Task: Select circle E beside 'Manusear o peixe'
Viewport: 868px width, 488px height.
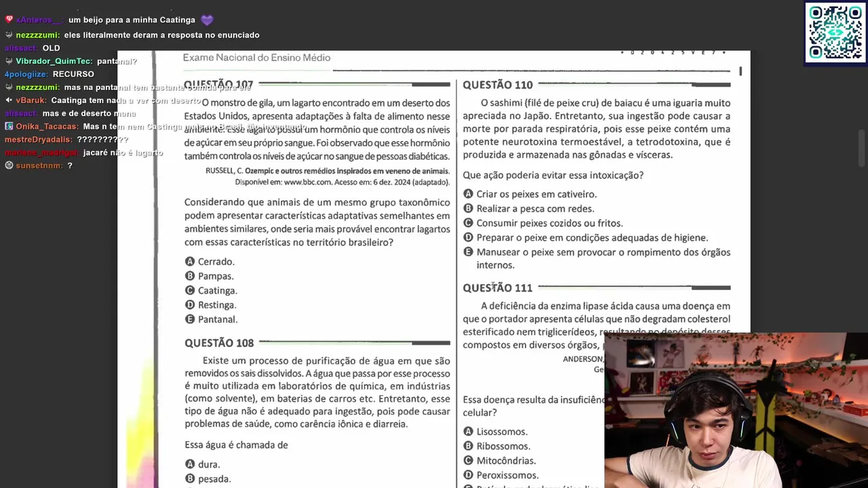Action: (x=468, y=252)
